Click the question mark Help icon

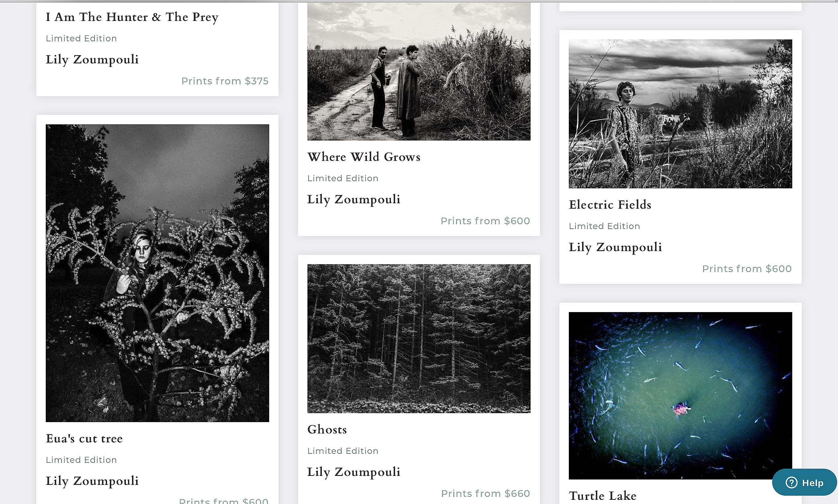click(x=791, y=482)
